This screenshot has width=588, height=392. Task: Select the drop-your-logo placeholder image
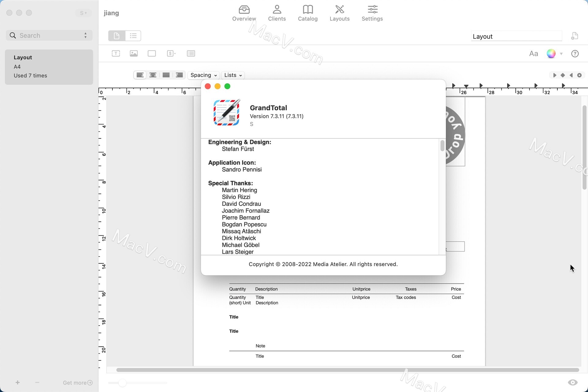point(455,132)
